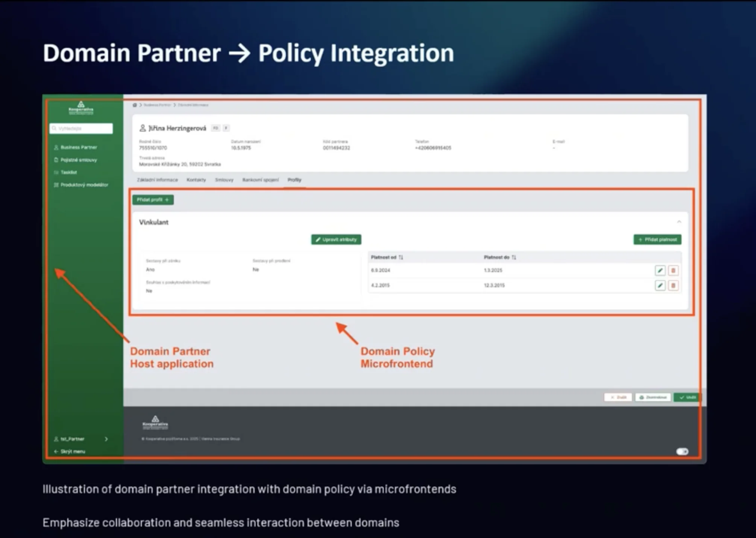756x538 pixels.
Task: Open the Smlouvy tab
Action: [224, 180]
